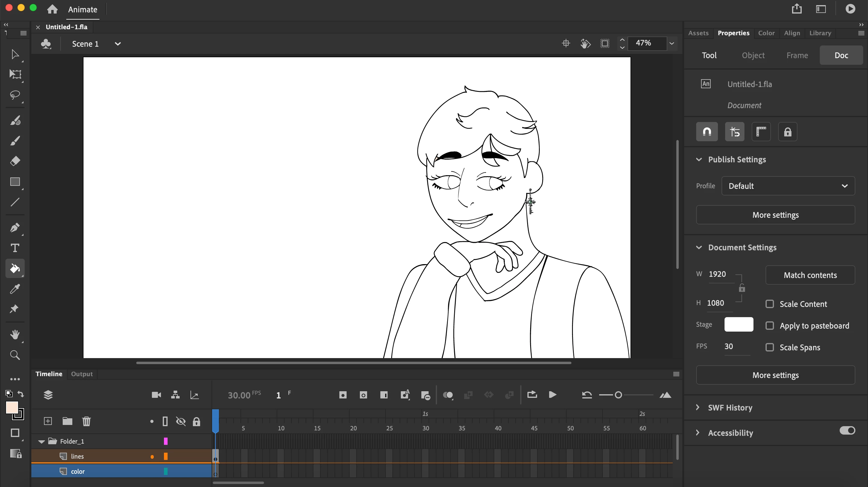The height and width of the screenshot is (487, 868).
Task: Select the Free Transform tool
Action: coord(15,74)
